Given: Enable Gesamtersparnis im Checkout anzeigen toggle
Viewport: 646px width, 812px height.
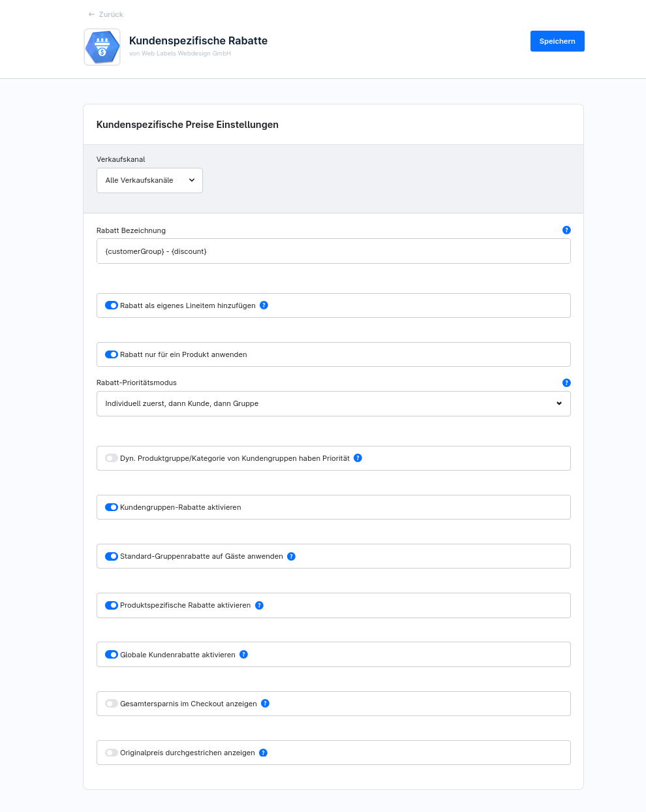Looking at the screenshot, I should pos(112,704).
